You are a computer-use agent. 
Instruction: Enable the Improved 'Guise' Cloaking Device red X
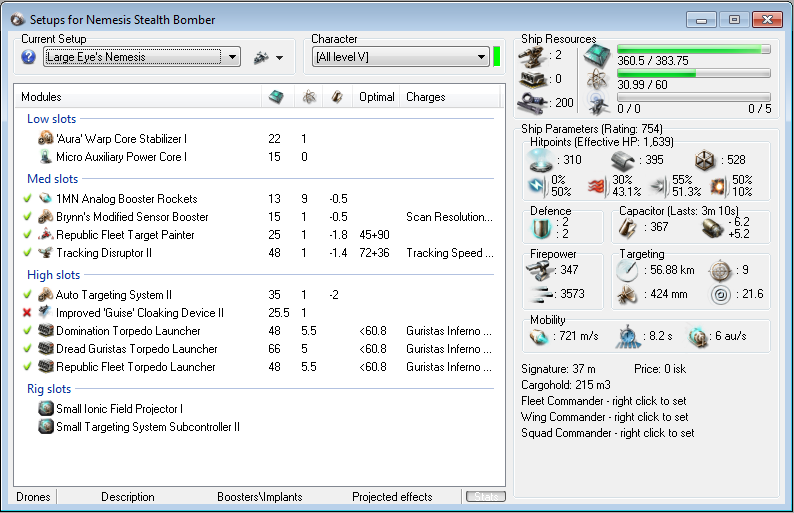pyautogui.click(x=27, y=312)
